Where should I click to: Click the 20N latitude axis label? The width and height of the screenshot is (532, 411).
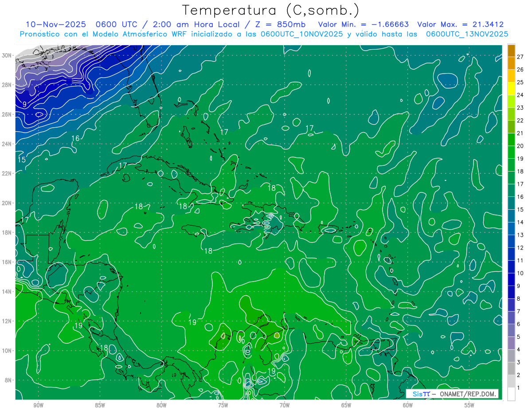click(7, 203)
